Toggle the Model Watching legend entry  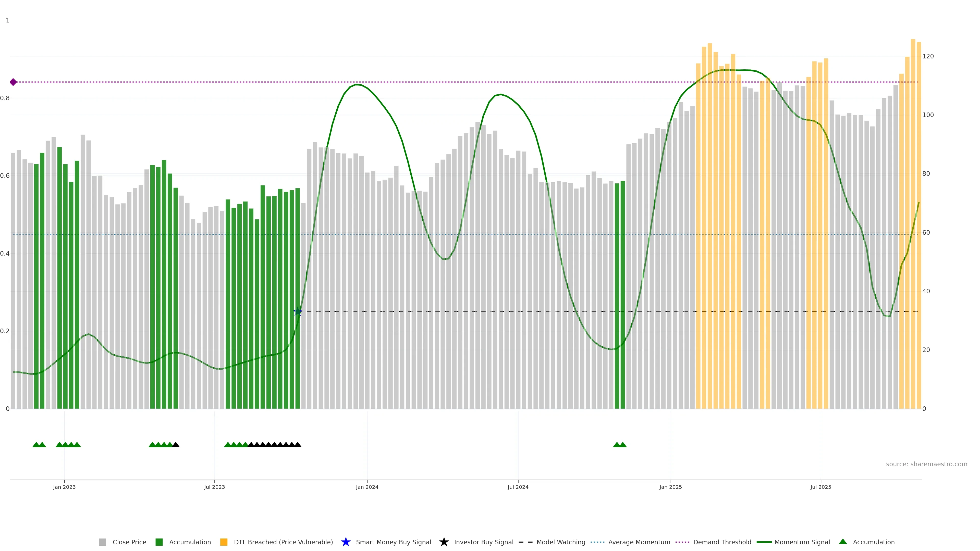tap(560, 542)
